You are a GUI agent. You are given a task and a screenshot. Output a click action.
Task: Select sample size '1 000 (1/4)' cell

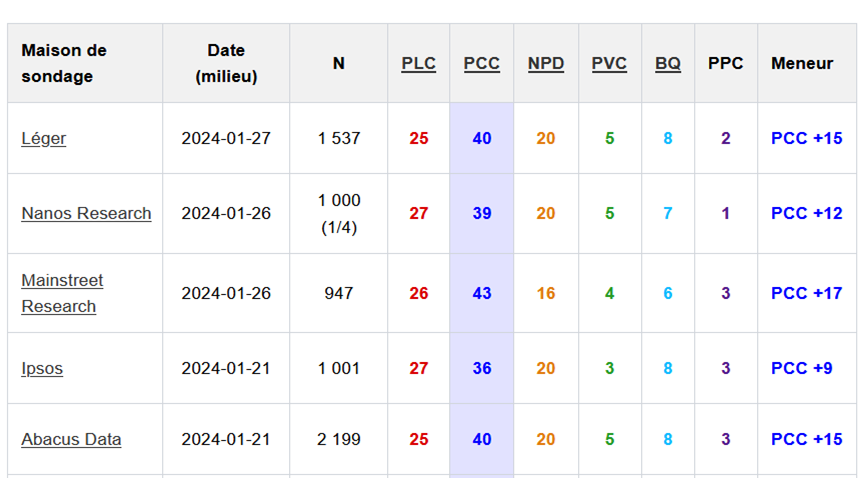point(338,213)
